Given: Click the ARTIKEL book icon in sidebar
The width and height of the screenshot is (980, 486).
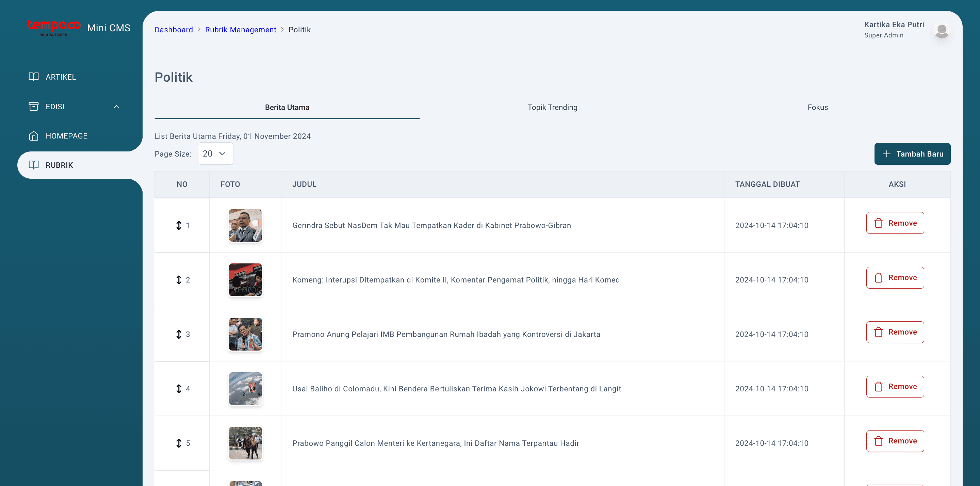Looking at the screenshot, I should coord(33,77).
